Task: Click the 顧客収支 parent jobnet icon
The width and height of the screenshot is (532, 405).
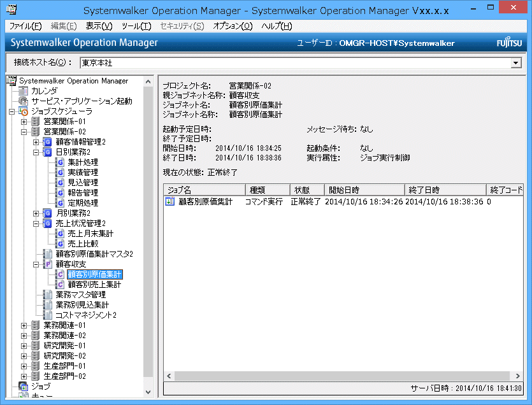Action: click(x=48, y=264)
